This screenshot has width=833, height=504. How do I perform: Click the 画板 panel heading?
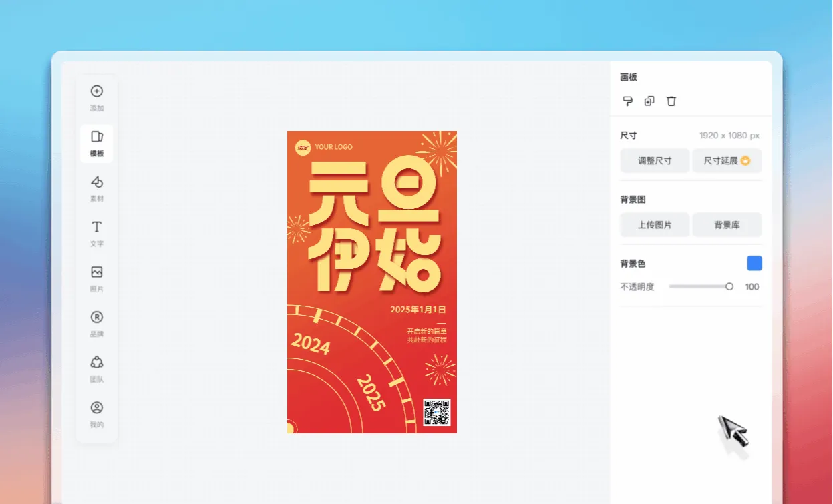629,77
